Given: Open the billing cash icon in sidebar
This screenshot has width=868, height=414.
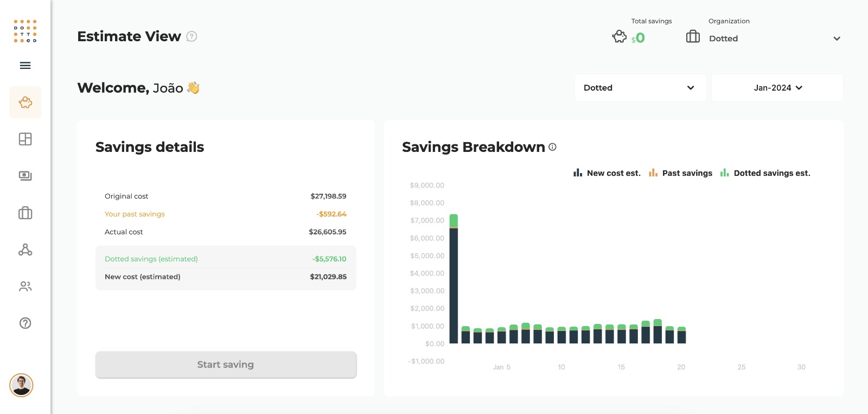Looking at the screenshot, I should click(x=25, y=176).
